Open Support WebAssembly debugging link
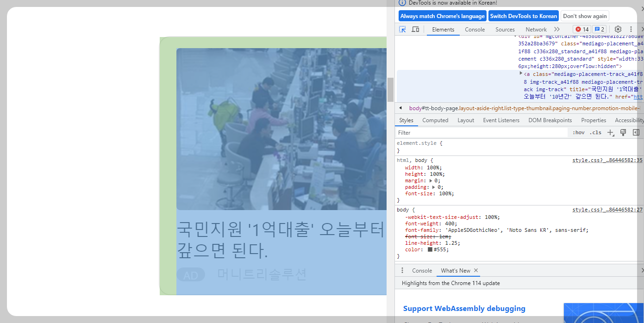 464,308
